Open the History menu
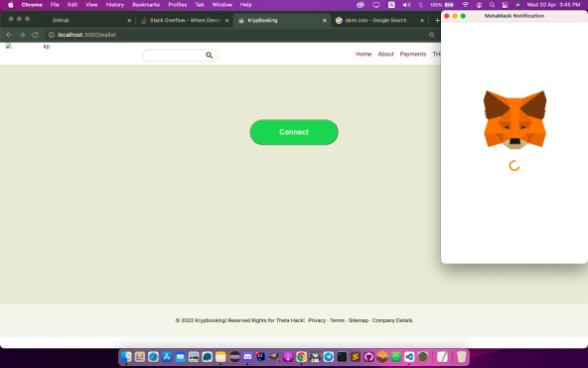This screenshot has width=588, height=368. [x=115, y=5]
